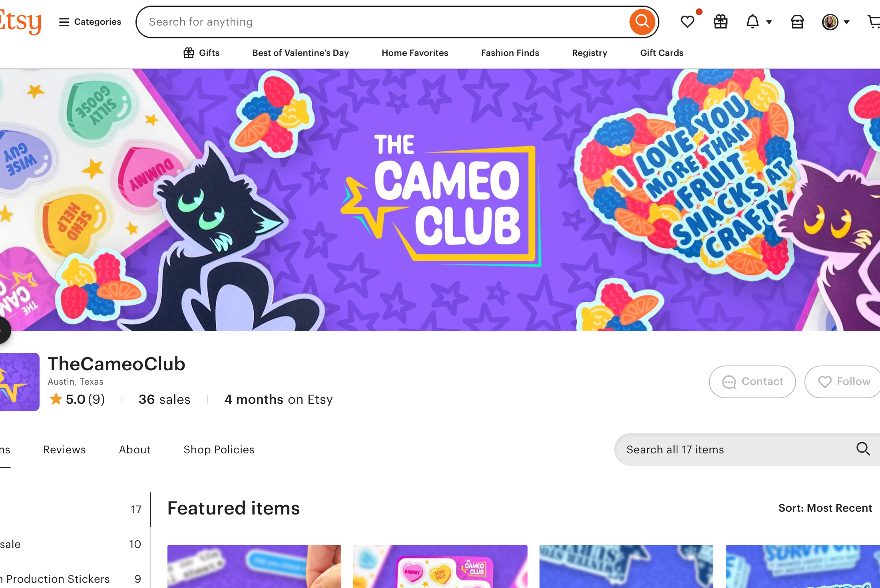Image resolution: width=880 pixels, height=588 pixels.
Task: Open the Sort: Most Recent dropdown
Action: click(x=825, y=508)
